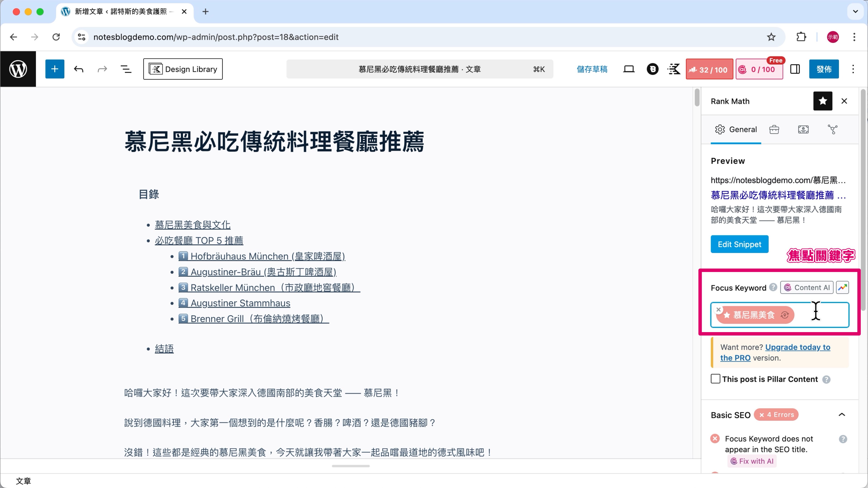Click the Google Trends icon beside Content AI
Screen dimensions: 868x488
(x=842, y=287)
